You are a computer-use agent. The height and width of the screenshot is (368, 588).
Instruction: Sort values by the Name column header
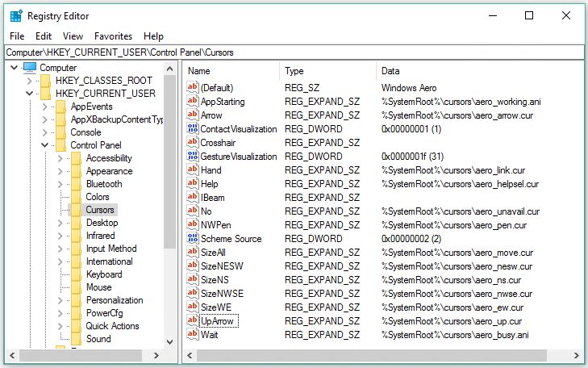pyautogui.click(x=231, y=71)
